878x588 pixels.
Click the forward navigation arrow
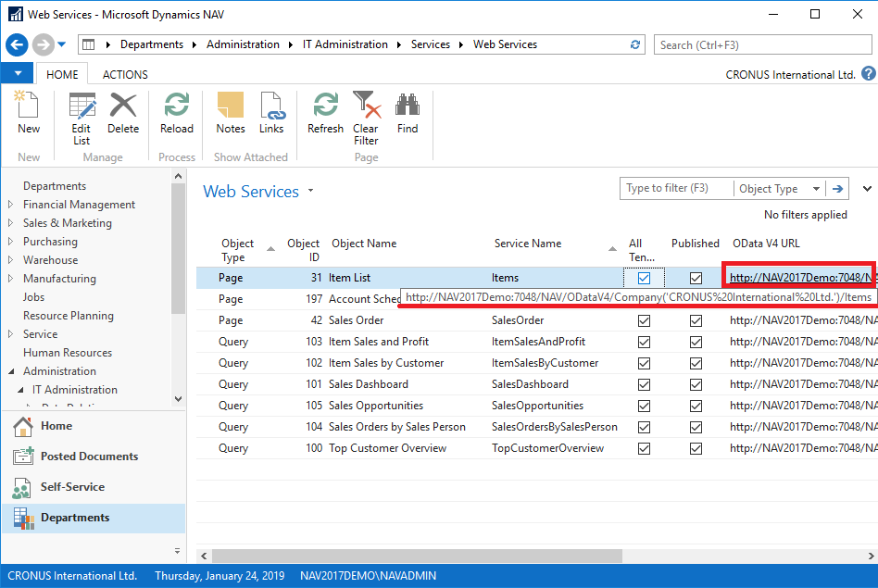click(43, 44)
